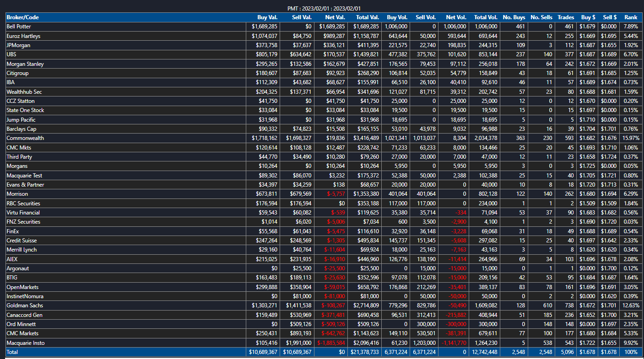Click the FinEx broker name
Viewport: 644px width, 359px height.
[13, 231]
